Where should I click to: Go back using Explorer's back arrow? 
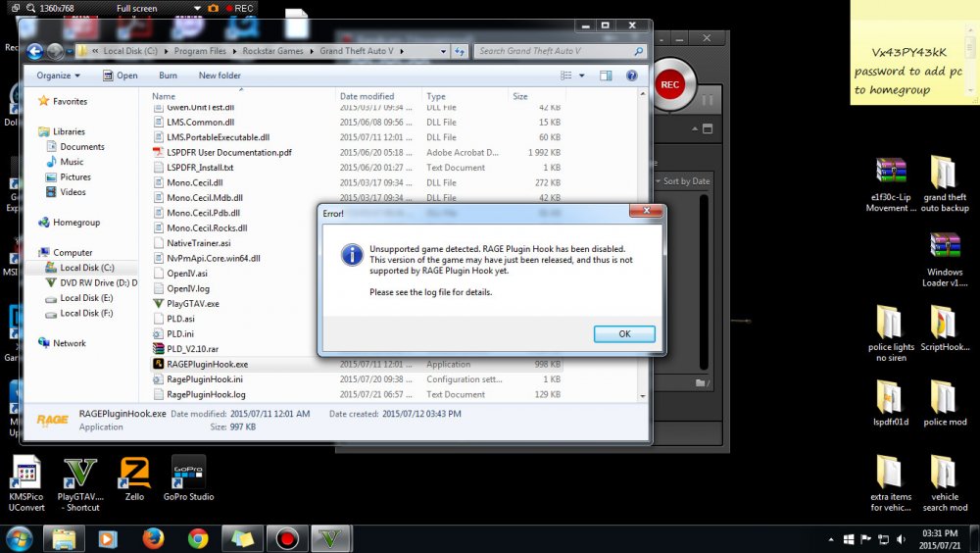tap(35, 51)
